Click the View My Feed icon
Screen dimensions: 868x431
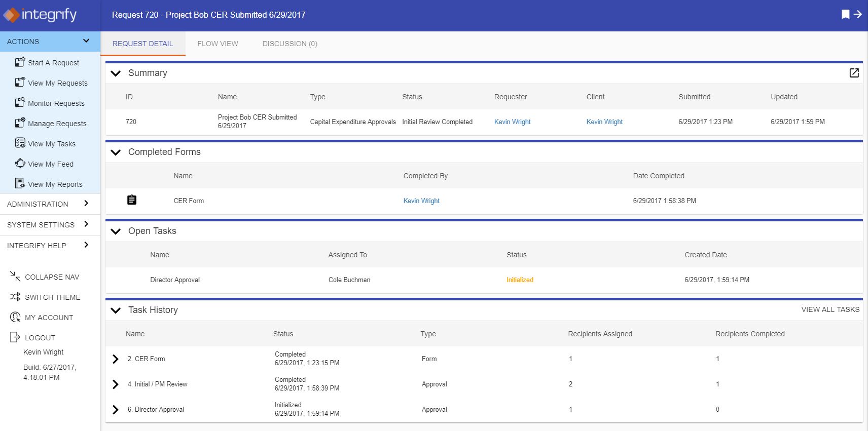tap(20, 164)
